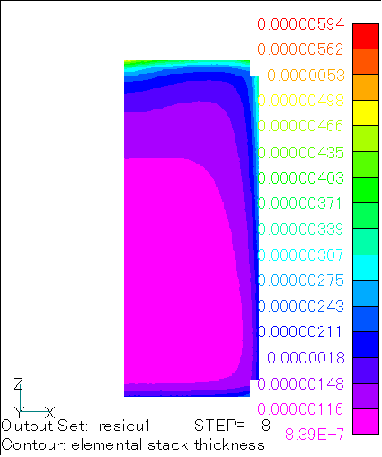Click the maximum legend value 0.00000594
This screenshot has height=457, width=382.
click(300, 24)
